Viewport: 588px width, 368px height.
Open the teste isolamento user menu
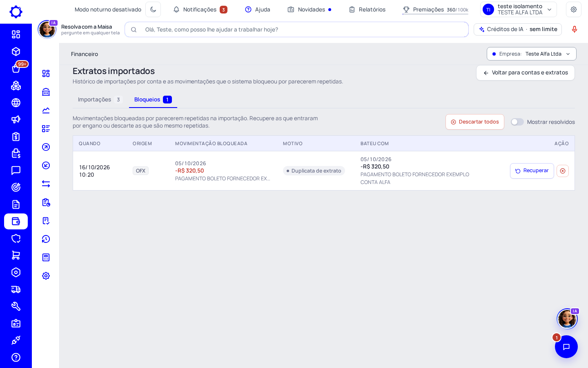coord(519,9)
